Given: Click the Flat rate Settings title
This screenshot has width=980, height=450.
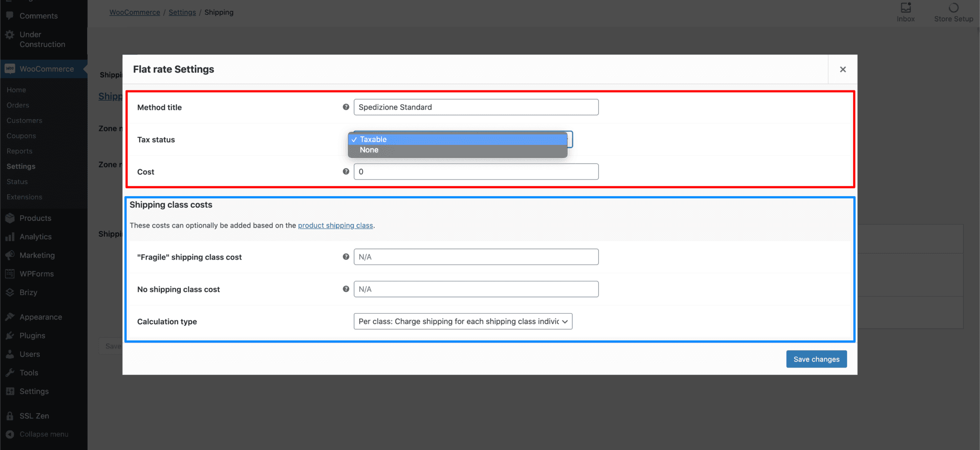Looking at the screenshot, I should coord(174,69).
